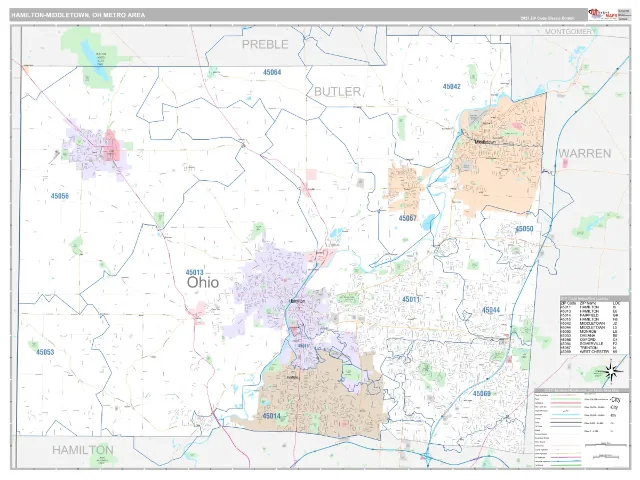Click ZIP code label 45067

pos(407,218)
